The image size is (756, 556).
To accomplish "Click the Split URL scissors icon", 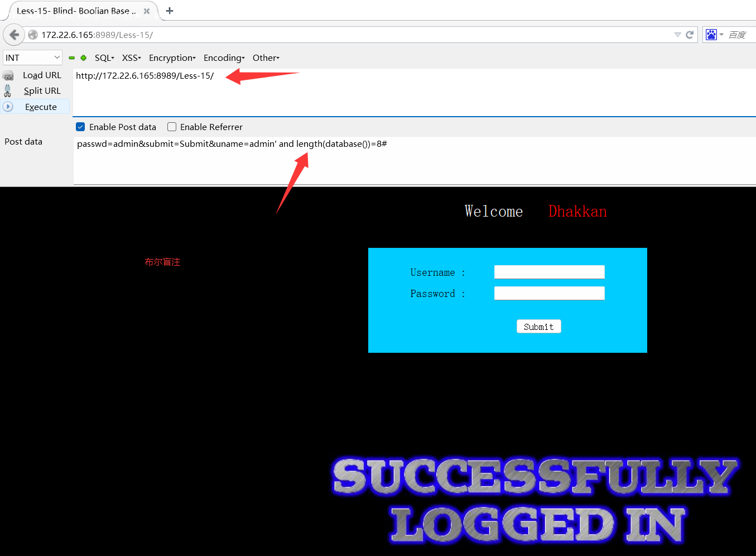I will 7,90.
